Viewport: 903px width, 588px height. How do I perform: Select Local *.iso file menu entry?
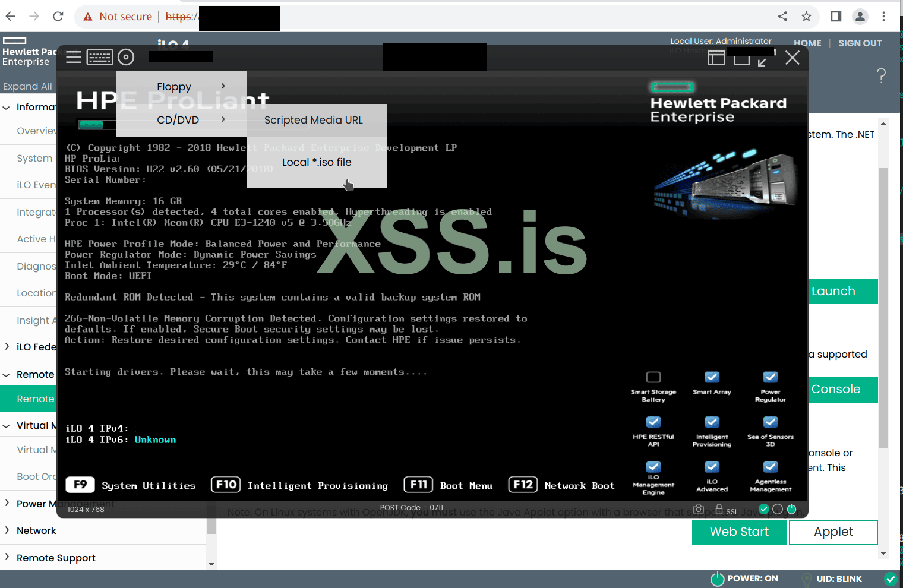[x=317, y=162]
